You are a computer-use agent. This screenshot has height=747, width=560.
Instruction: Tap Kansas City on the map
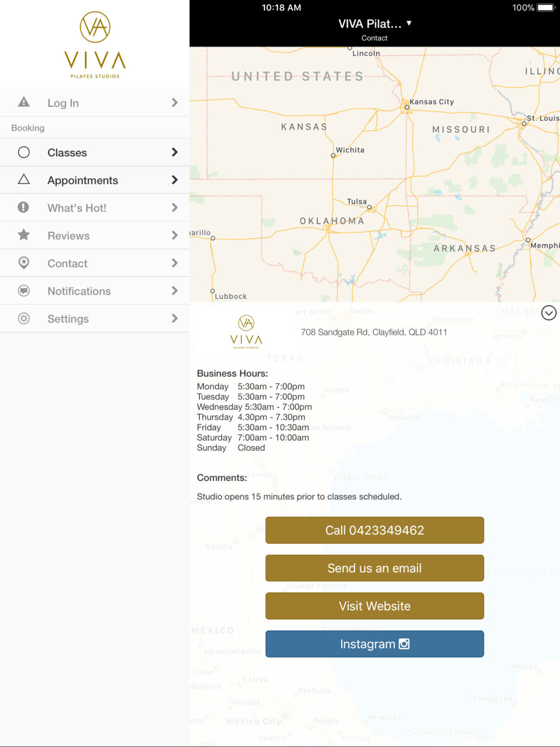[431, 102]
